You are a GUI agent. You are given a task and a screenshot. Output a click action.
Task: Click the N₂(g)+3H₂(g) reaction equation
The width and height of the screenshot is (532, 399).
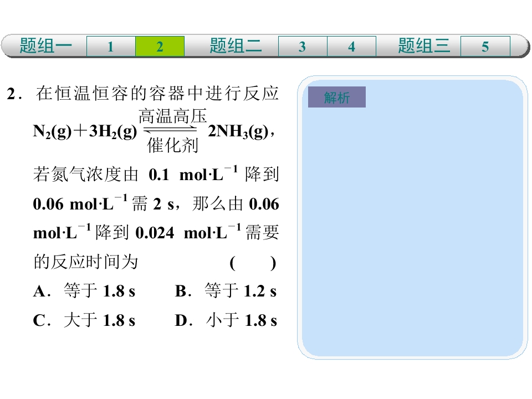[x=85, y=131]
